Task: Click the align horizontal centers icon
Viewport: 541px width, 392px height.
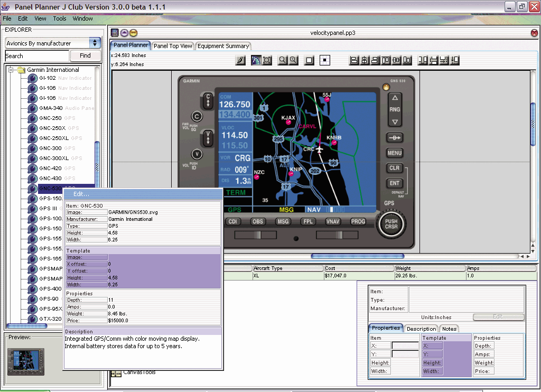Action: pos(365,60)
